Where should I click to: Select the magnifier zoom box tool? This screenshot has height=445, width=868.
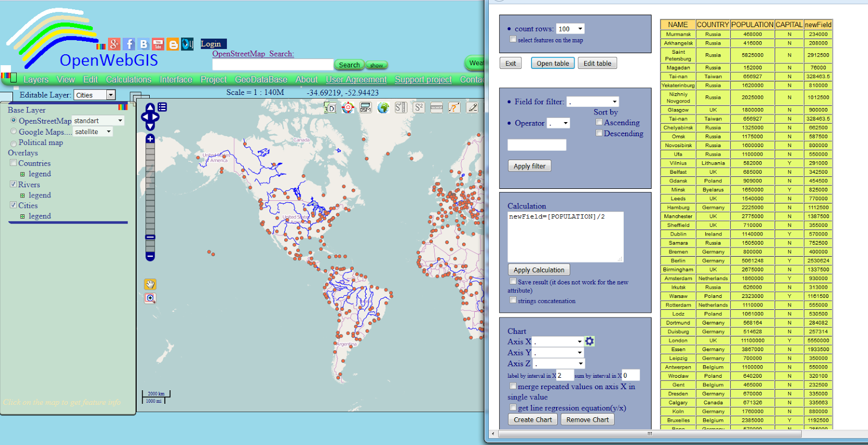[150, 298]
